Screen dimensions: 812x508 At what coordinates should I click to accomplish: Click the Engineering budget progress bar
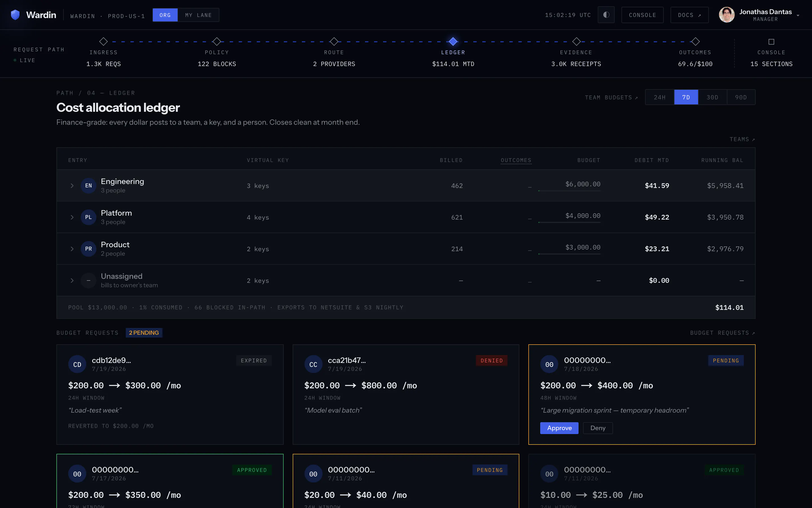coord(570,190)
